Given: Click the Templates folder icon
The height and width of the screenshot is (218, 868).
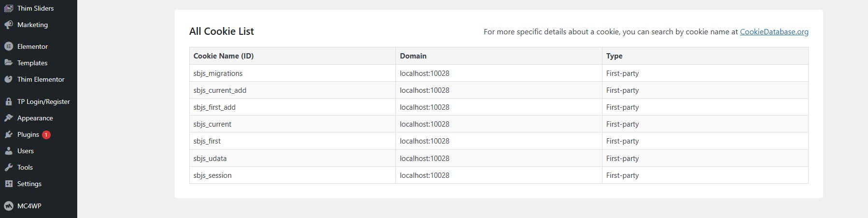Looking at the screenshot, I should [9, 63].
